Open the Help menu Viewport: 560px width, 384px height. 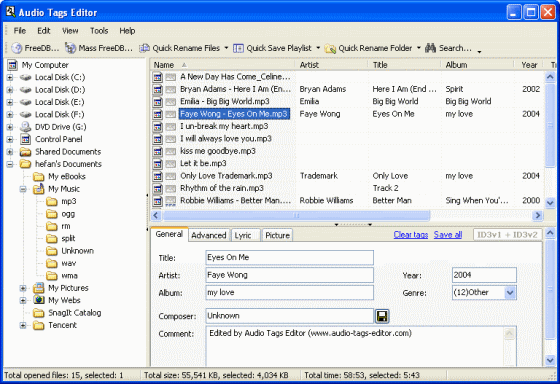[127, 31]
